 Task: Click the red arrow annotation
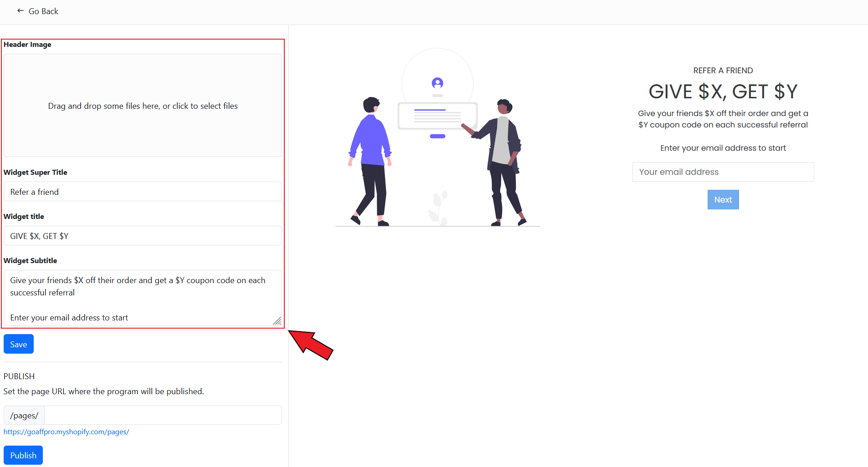312,345
